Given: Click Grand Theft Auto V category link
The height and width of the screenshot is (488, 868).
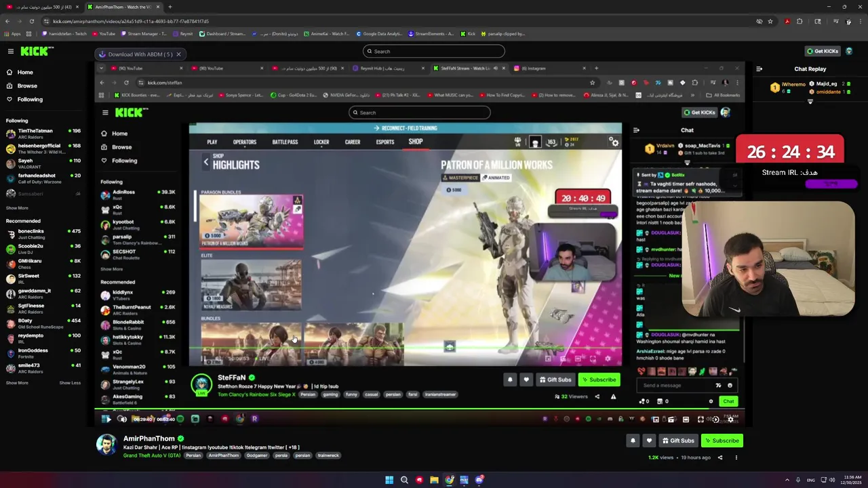Looking at the screenshot, I should coord(152,455).
